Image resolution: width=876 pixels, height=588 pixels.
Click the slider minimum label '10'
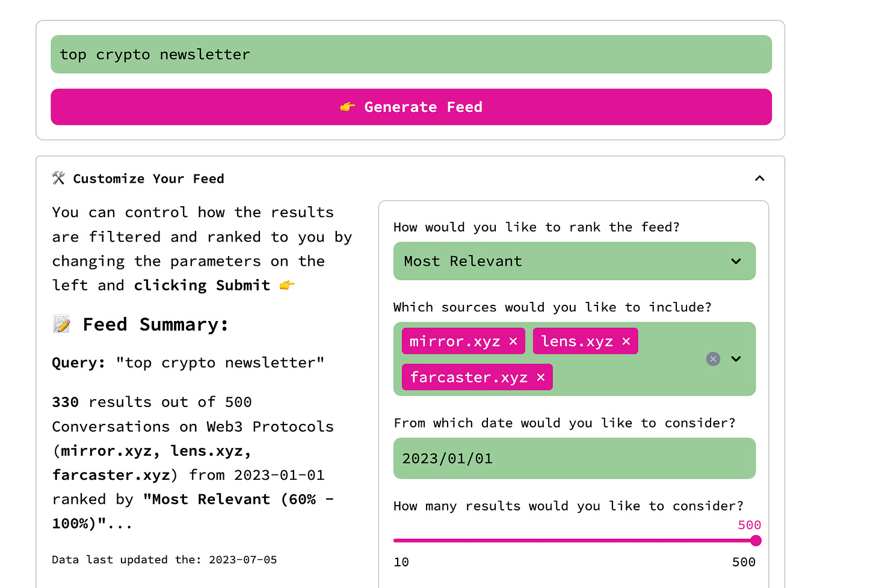[401, 562]
